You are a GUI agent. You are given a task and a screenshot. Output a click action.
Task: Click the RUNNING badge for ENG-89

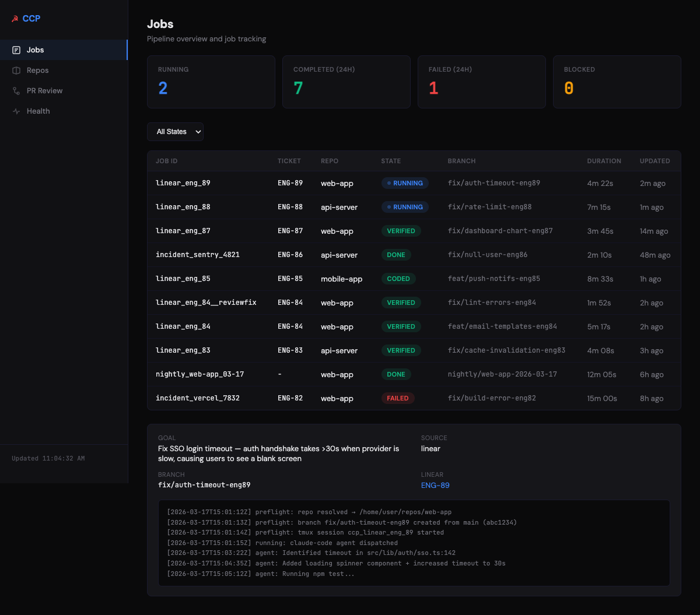coord(405,183)
